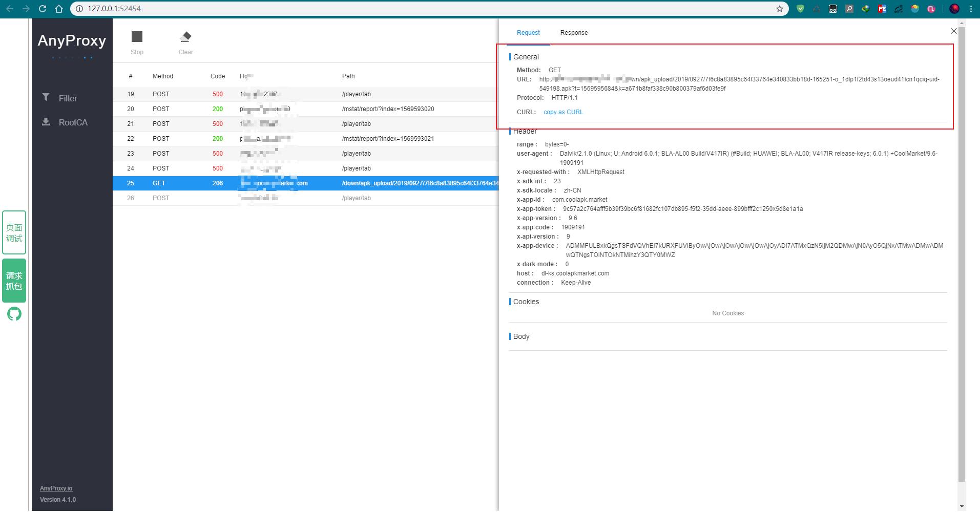The height and width of the screenshot is (513, 980).
Task: Click the 请求抓包 green button
Action: click(14, 281)
